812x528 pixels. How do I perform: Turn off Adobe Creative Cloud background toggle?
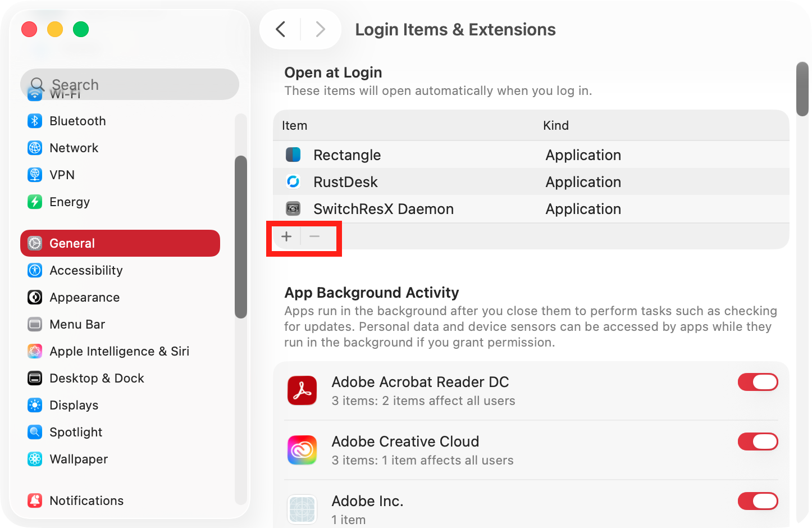[x=758, y=441]
